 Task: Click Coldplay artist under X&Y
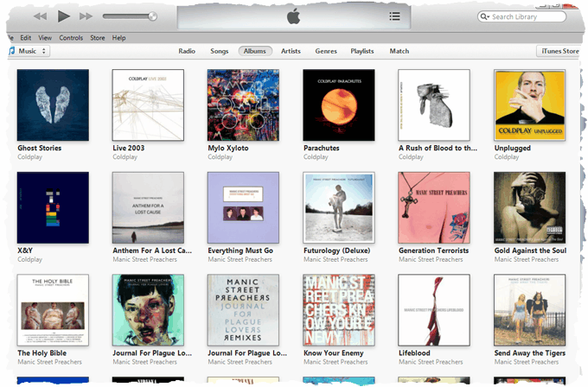point(29,260)
